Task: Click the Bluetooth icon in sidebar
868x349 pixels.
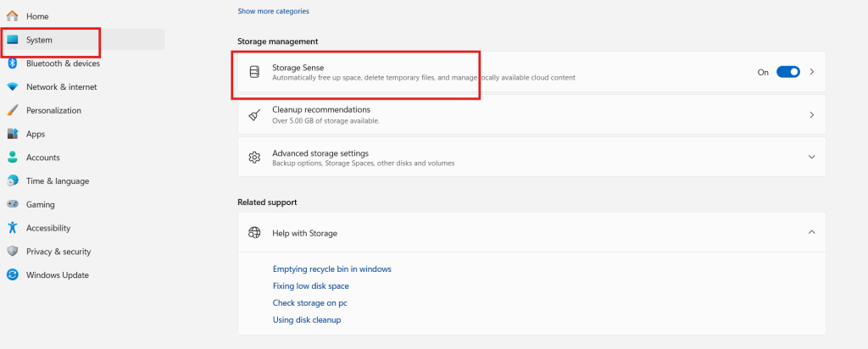Action: click(12, 64)
